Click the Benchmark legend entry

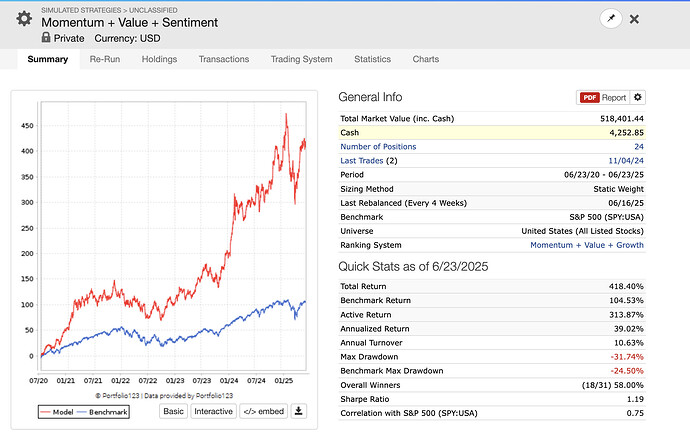(x=102, y=412)
